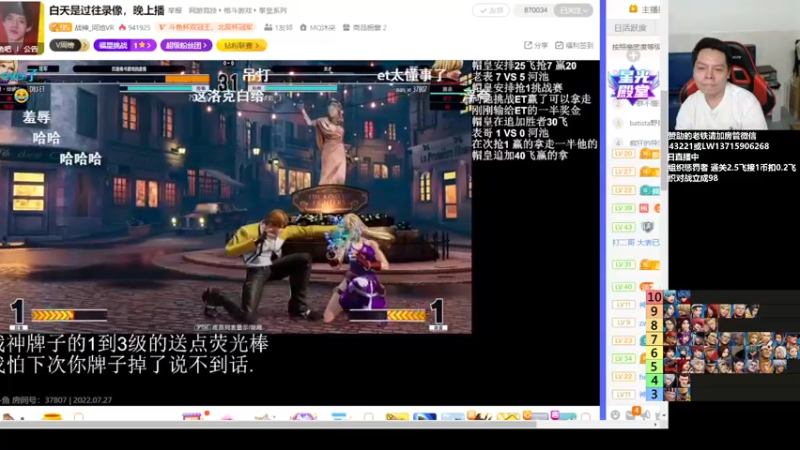Open the mail icon with the orange 4 badge

point(631,414)
